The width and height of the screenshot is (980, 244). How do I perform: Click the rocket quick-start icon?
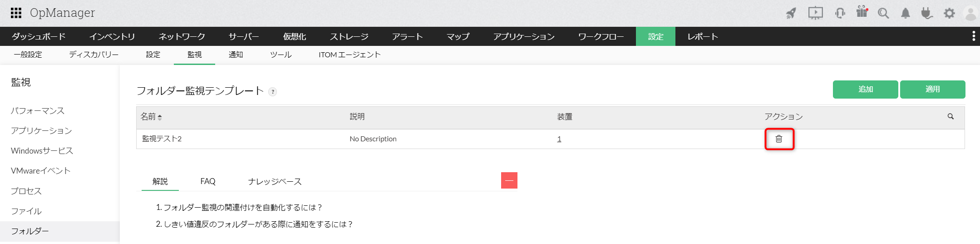[791, 13]
